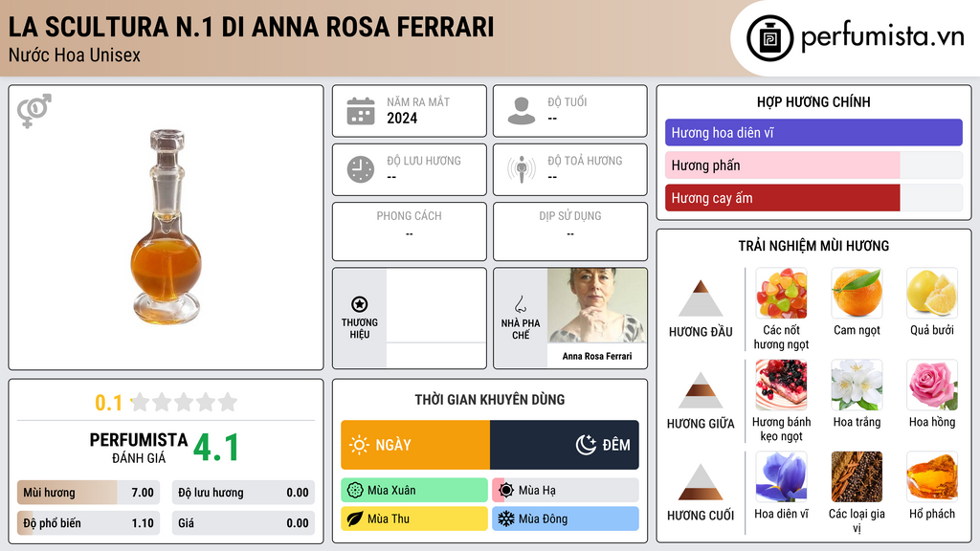The height and width of the screenshot is (551, 980).
Task: Open the perfume bottle product image
Action: click(x=166, y=227)
